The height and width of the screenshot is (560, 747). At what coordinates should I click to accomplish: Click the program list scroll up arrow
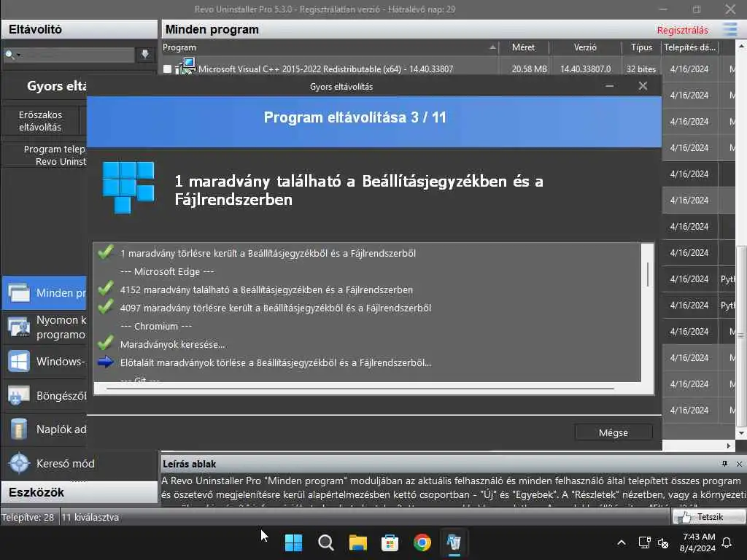tap(741, 47)
